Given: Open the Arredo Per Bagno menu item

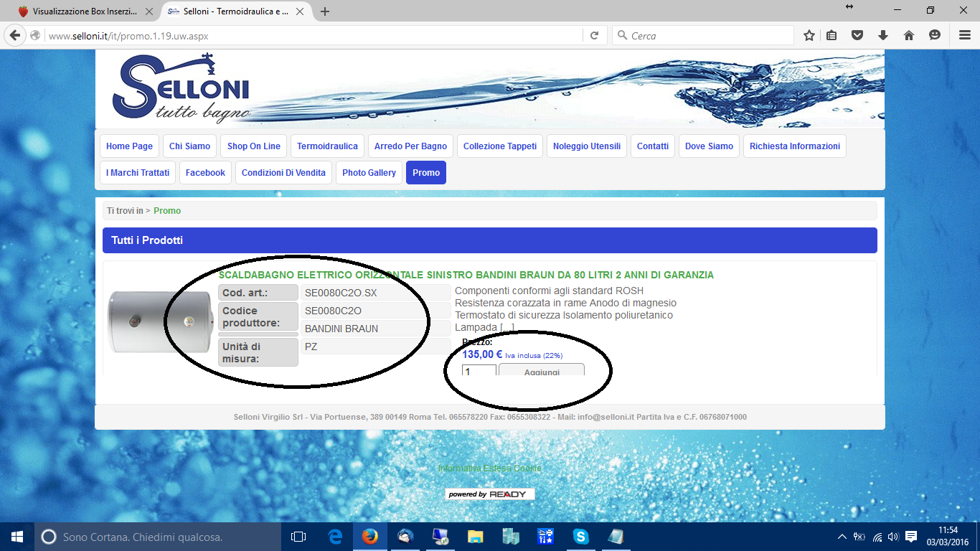Looking at the screenshot, I should [410, 146].
